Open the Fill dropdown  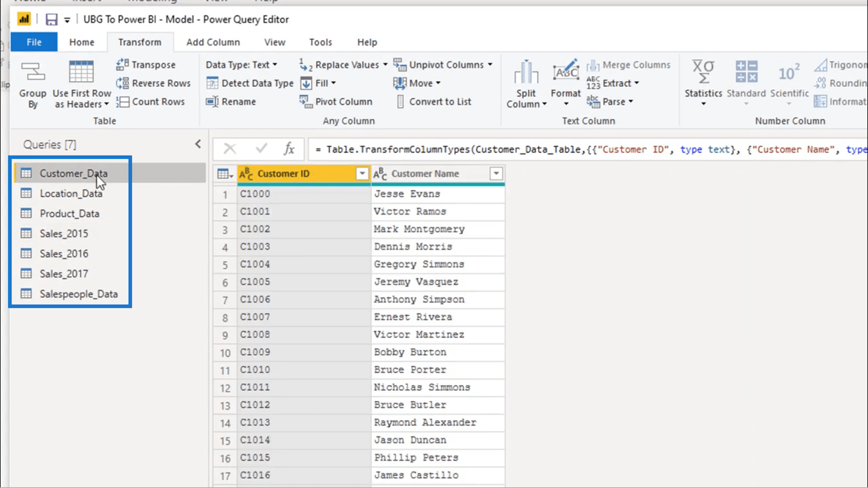(x=318, y=83)
